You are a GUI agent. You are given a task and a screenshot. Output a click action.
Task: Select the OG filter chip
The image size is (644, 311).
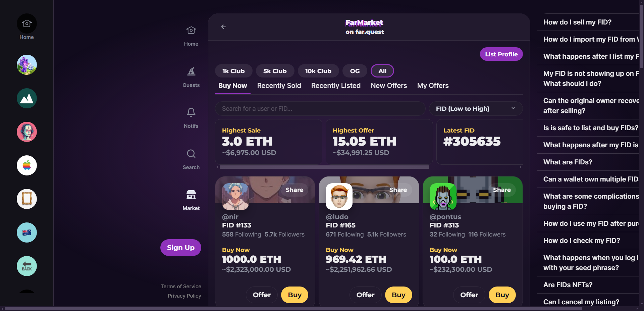coord(355,71)
